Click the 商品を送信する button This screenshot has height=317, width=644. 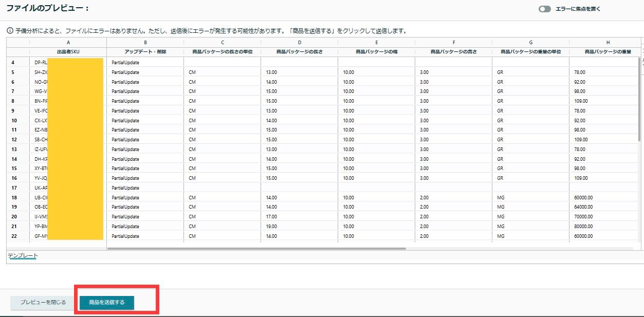[106, 303]
